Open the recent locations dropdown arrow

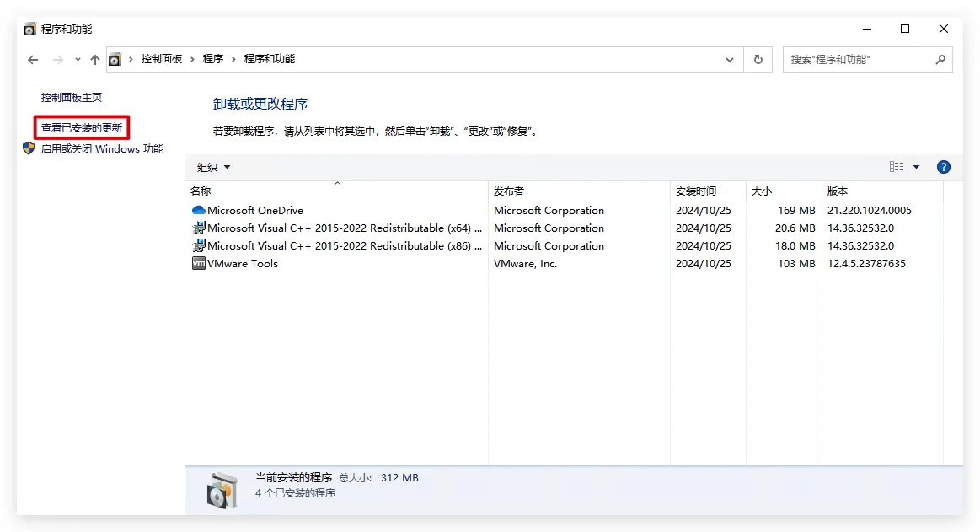(78, 60)
